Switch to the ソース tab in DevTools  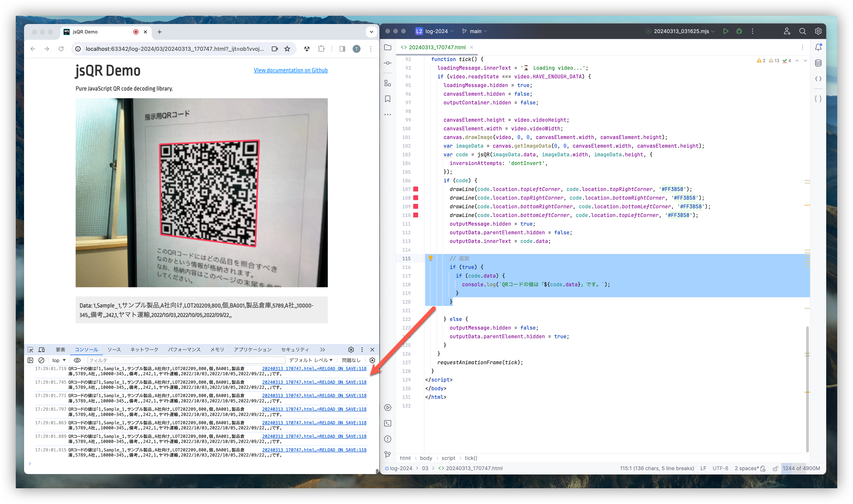114,349
